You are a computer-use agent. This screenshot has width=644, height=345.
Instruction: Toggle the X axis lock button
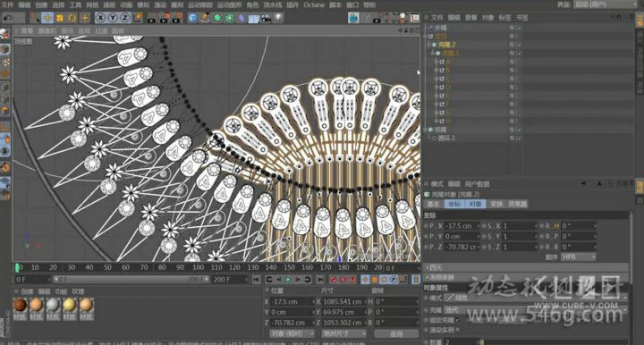(x=100, y=18)
